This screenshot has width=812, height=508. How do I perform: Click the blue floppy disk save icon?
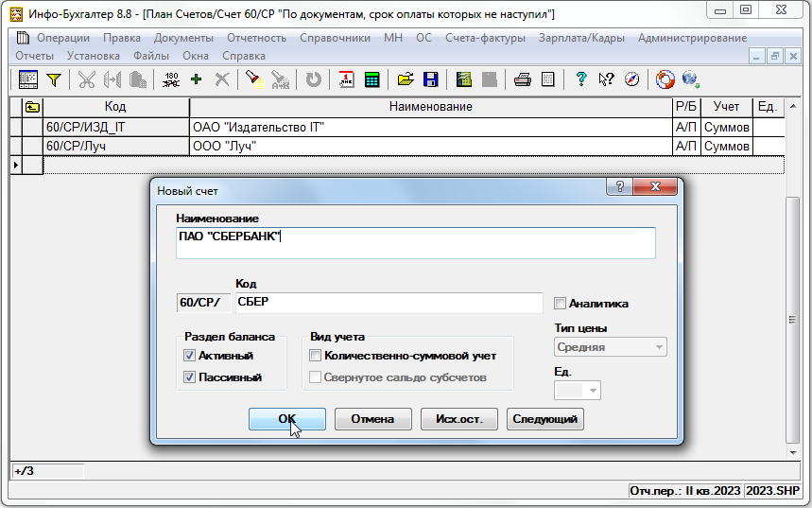click(430, 79)
